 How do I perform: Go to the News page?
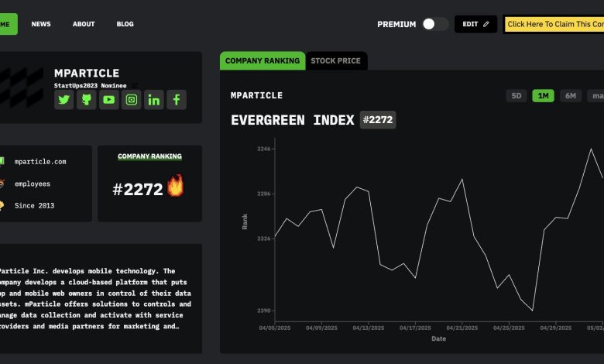point(41,24)
